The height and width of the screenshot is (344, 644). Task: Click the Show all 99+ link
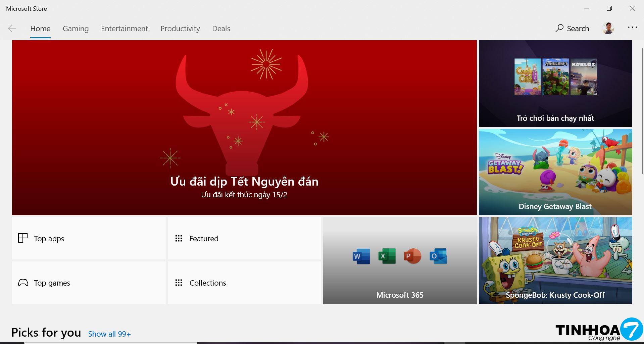coord(109,334)
